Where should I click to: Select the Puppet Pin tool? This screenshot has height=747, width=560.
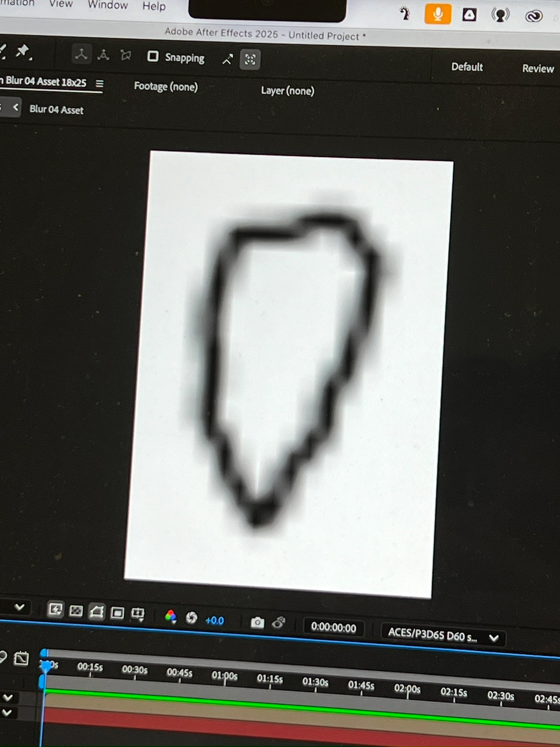(x=22, y=52)
